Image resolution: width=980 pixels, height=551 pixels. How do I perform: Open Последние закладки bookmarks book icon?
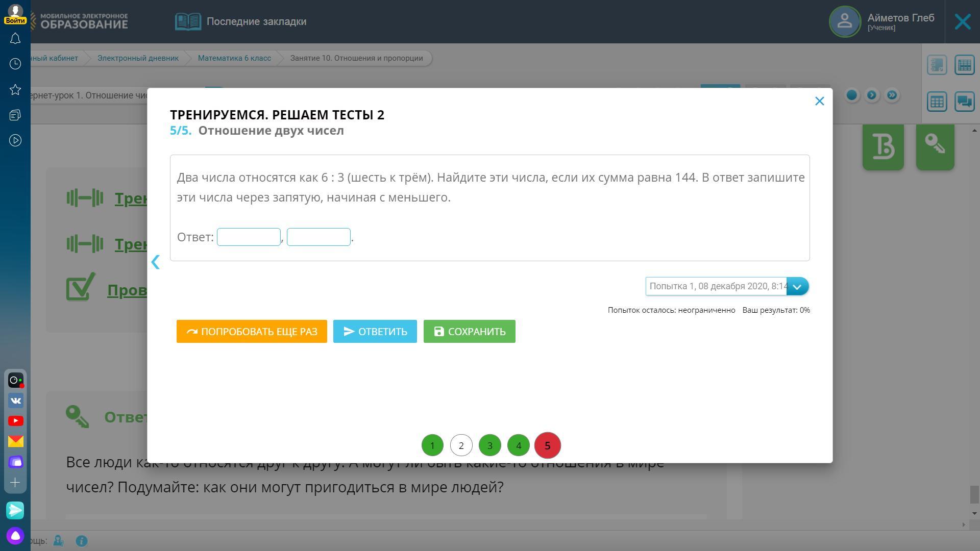188,21
